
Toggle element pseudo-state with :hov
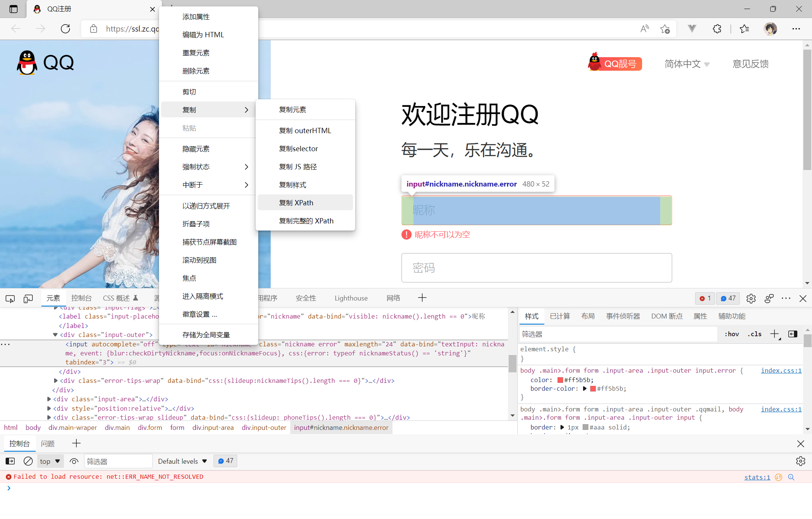pyautogui.click(x=731, y=334)
